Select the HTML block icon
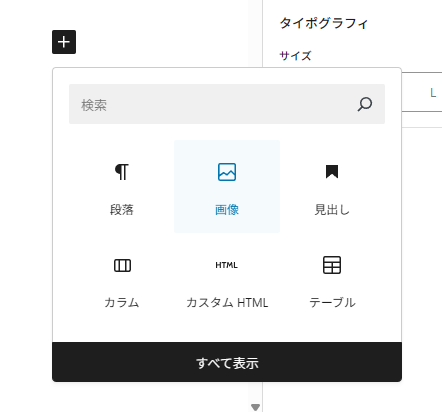The width and height of the screenshot is (442, 412). tap(227, 265)
